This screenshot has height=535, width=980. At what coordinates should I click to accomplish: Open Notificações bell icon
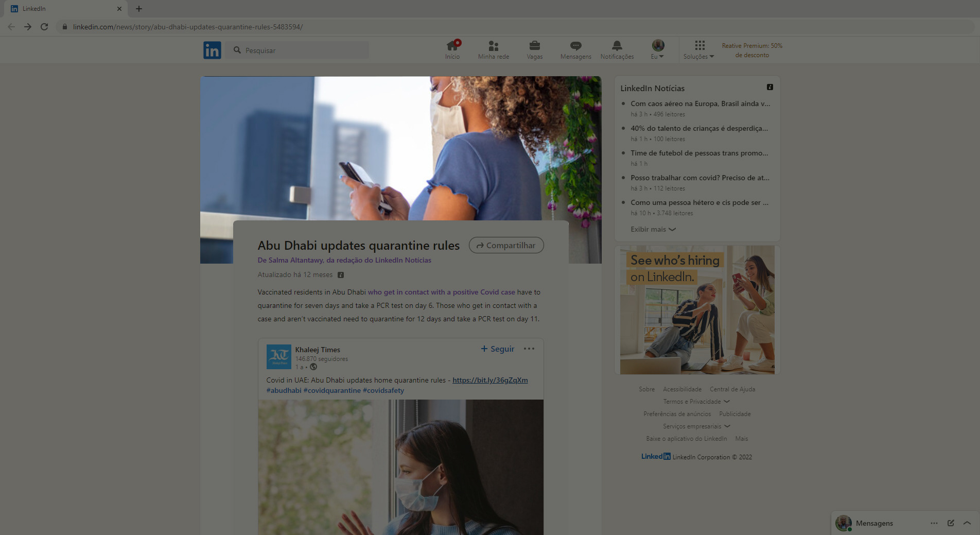(617, 50)
